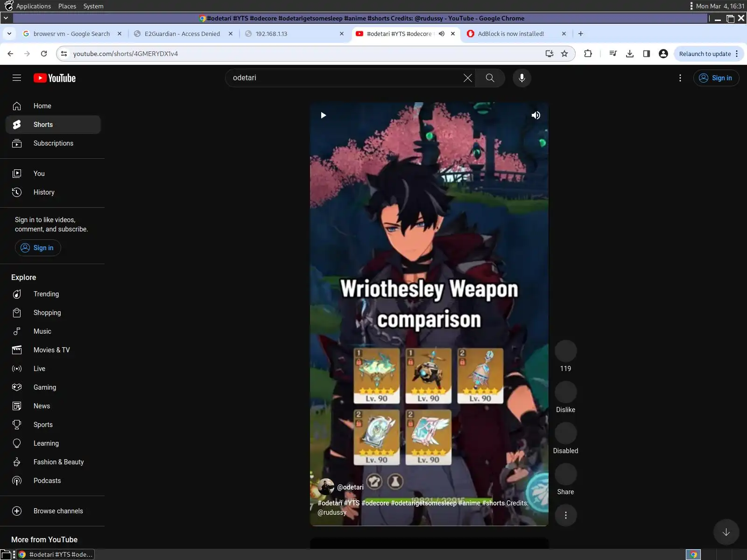Image resolution: width=747 pixels, height=560 pixels.
Task: Mute the YouTube tab audio icon
Action: (x=441, y=34)
